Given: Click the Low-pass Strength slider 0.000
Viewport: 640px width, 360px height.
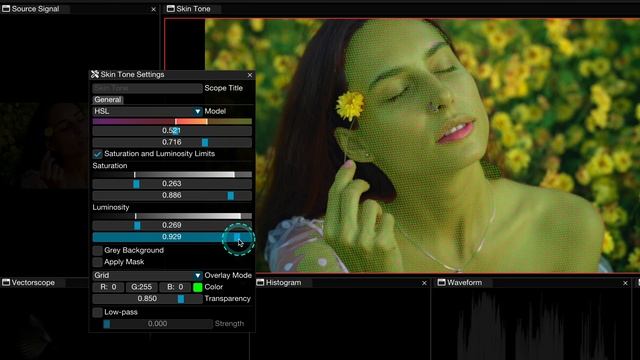Looking at the screenshot, I should coord(158,324).
